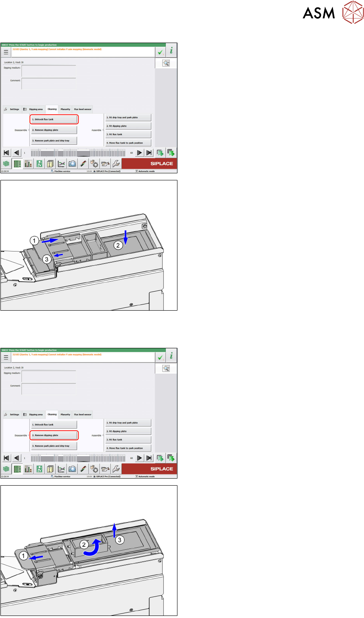The width and height of the screenshot is (364, 618).
Task: Jump to last track in upper screenshot
Action: [x=149, y=153]
